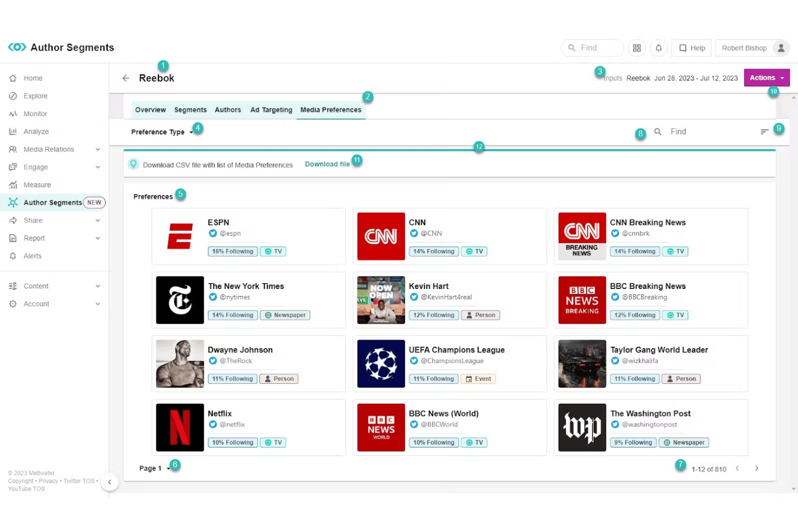Click the Newspaper tag on Washington Post

pyautogui.click(x=684, y=443)
